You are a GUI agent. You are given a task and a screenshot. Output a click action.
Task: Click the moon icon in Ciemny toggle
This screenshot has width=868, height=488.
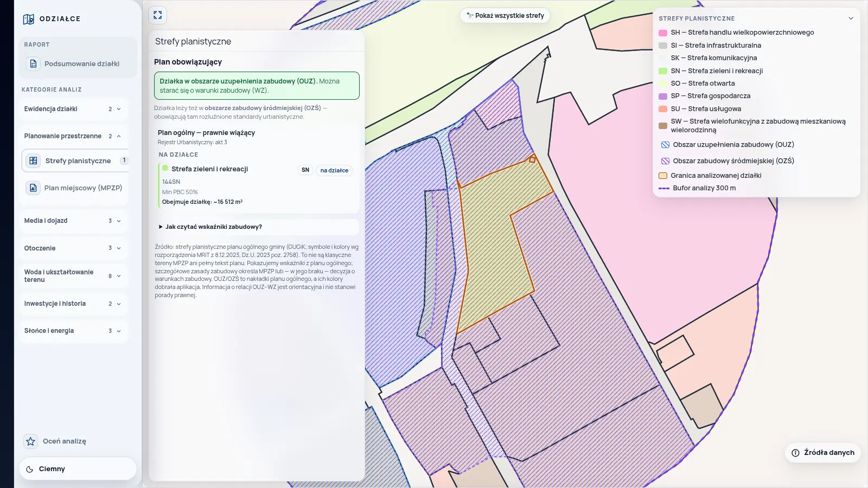(30, 469)
